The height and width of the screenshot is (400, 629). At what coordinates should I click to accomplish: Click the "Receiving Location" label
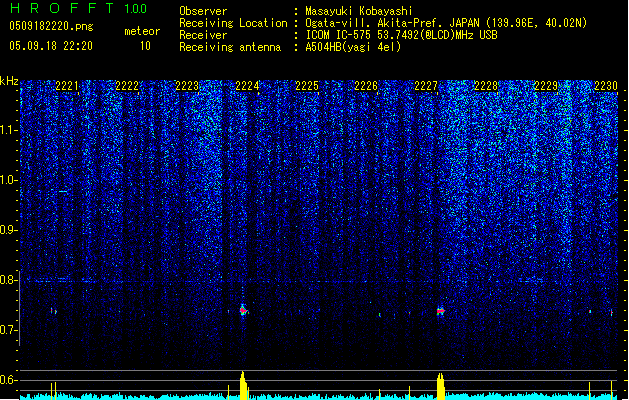(233, 23)
